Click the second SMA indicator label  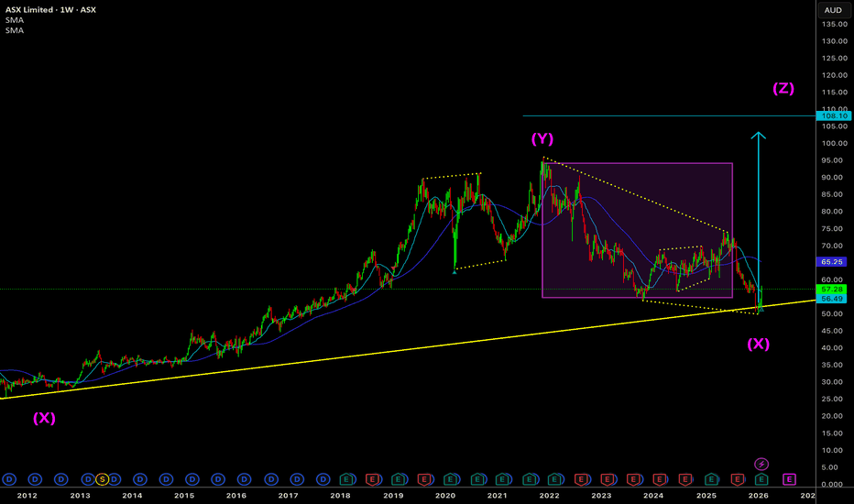(14, 30)
